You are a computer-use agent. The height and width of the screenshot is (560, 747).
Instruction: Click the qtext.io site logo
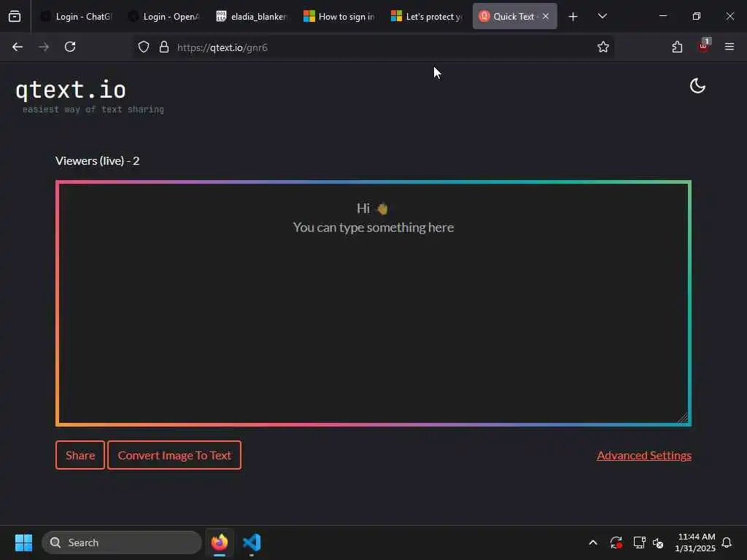tap(71, 90)
